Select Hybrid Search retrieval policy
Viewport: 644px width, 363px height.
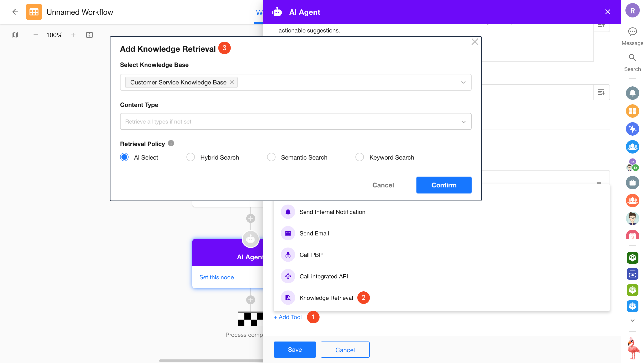(x=191, y=157)
